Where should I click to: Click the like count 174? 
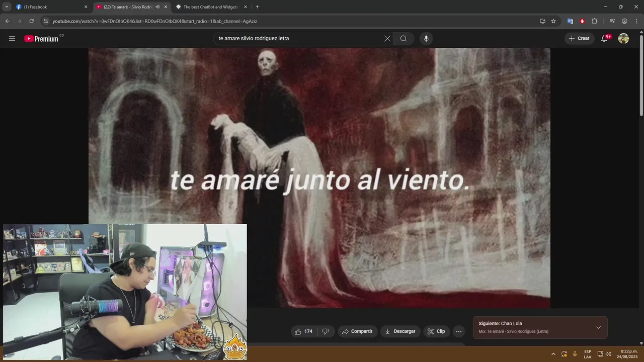tap(308, 331)
